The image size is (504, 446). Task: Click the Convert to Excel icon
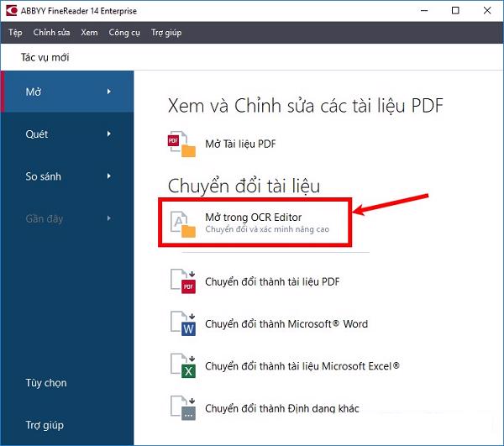click(x=183, y=366)
